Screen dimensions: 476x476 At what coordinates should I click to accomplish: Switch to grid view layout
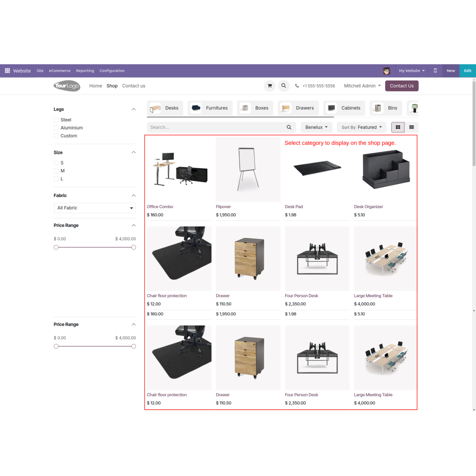click(x=397, y=127)
